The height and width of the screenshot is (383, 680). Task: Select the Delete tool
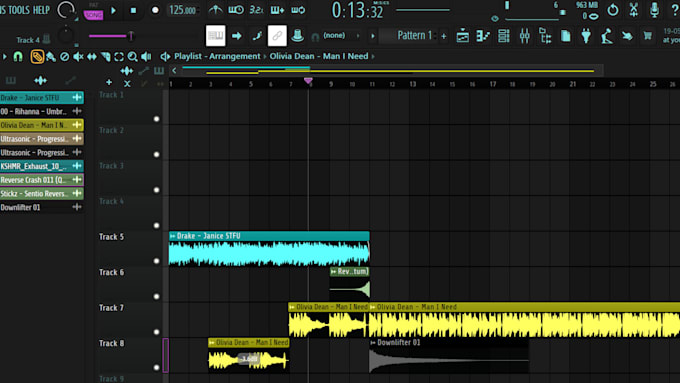[64, 56]
